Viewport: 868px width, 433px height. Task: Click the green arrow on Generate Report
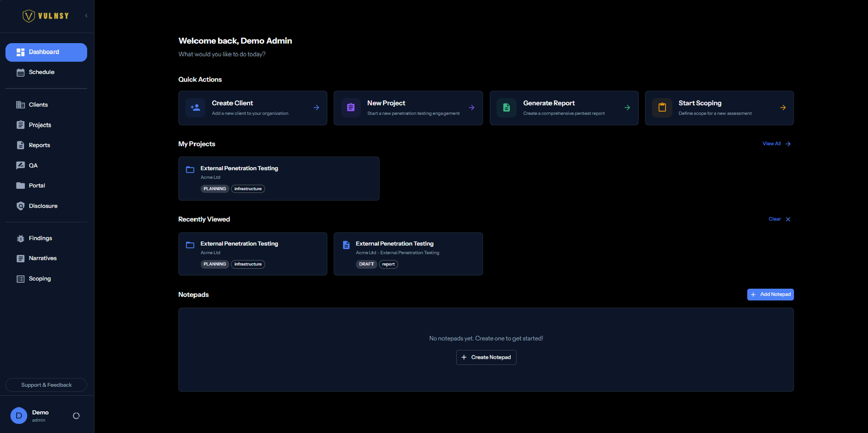[627, 108]
